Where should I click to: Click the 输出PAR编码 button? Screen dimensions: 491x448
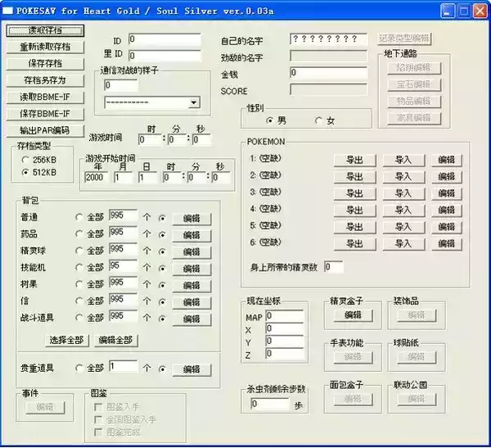click(x=45, y=130)
